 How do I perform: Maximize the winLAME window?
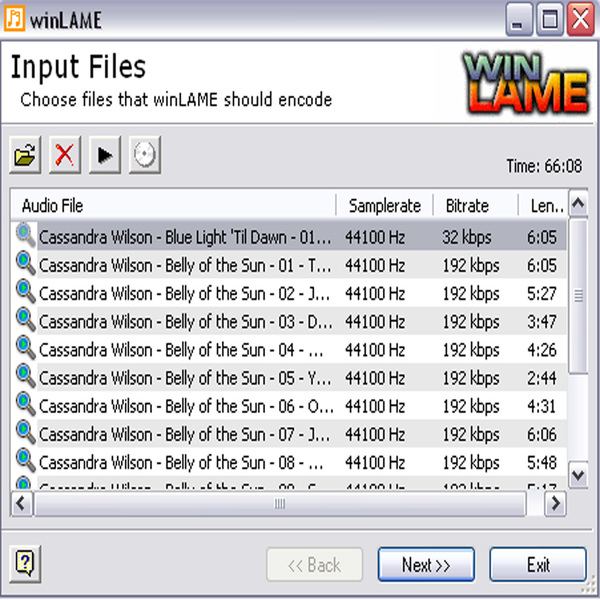click(549, 19)
